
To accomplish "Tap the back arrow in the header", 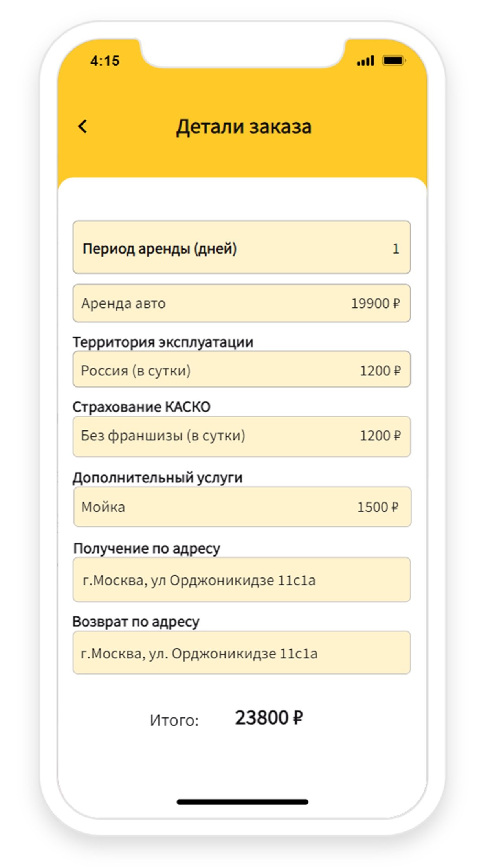I will point(83,127).
